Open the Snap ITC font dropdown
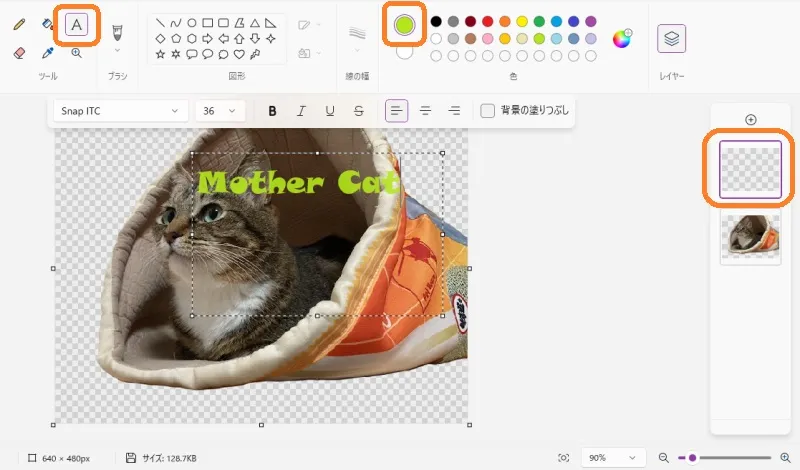Viewport: 800px width, 470px height. click(119, 111)
